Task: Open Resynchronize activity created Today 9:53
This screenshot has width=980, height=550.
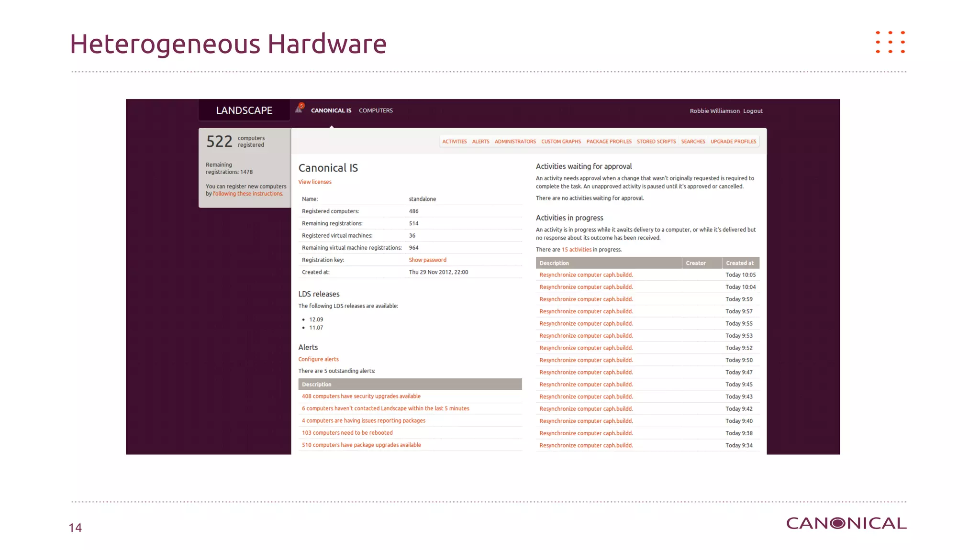Action: click(x=586, y=336)
